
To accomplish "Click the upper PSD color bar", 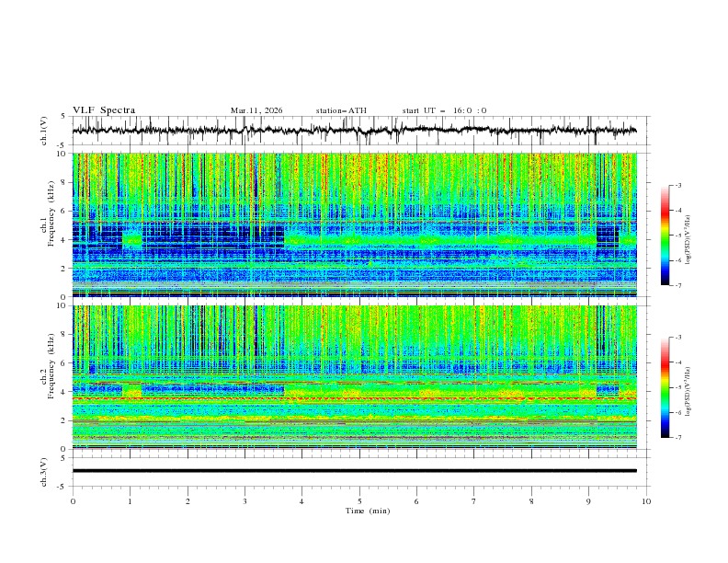I will click(665, 236).
